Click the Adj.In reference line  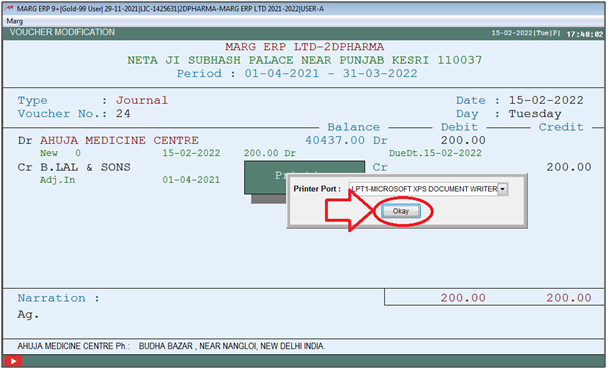pyautogui.click(x=57, y=180)
